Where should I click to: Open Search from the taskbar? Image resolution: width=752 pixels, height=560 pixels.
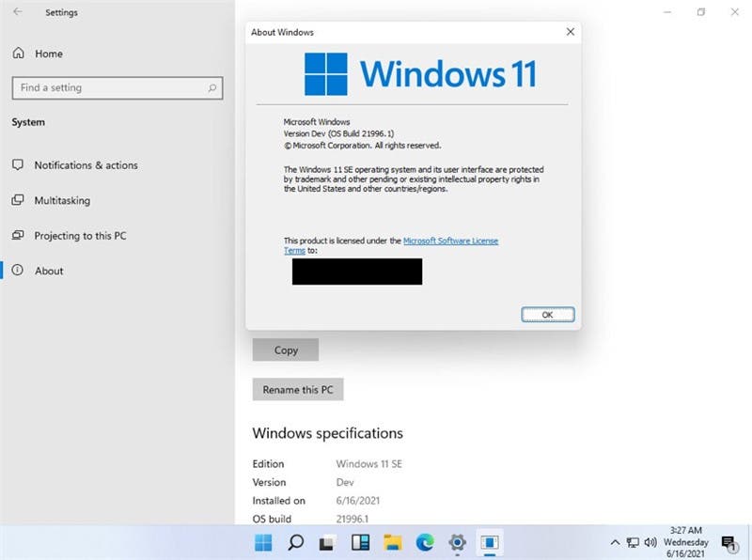[x=293, y=543]
